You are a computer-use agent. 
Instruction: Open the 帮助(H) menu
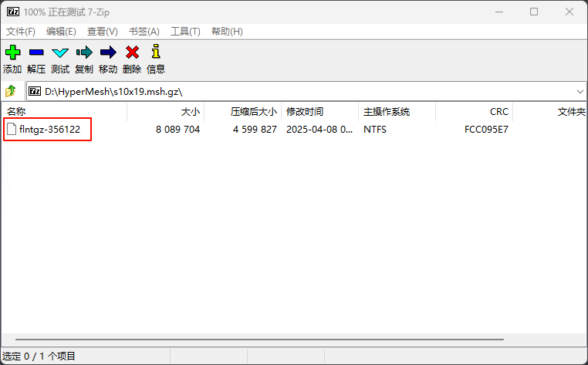(227, 32)
